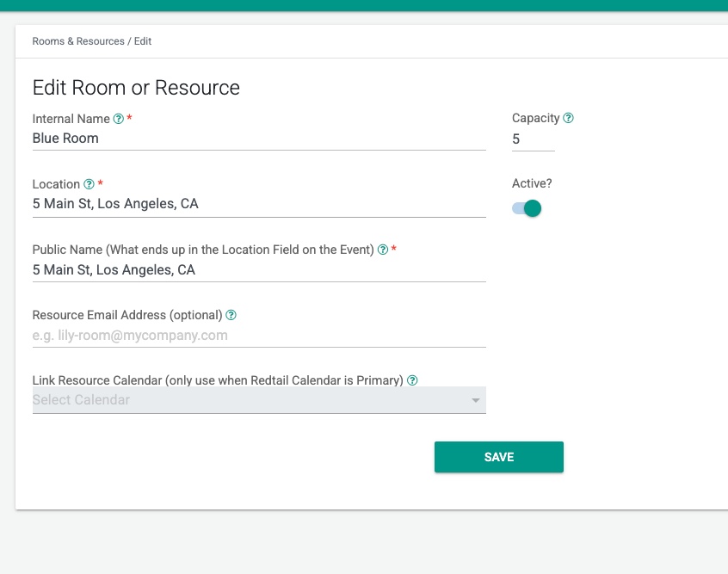Click into the Location address field
This screenshot has width=728, height=574.
tap(258, 204)
